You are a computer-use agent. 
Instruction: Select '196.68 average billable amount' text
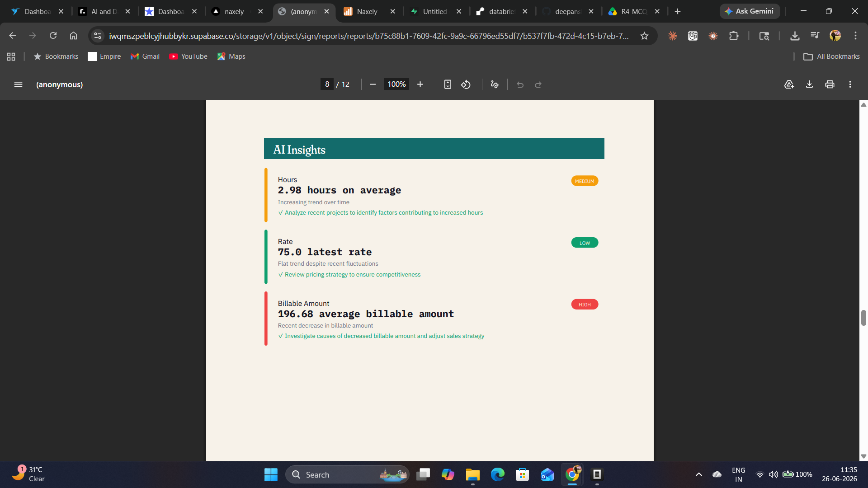point(366,314)
